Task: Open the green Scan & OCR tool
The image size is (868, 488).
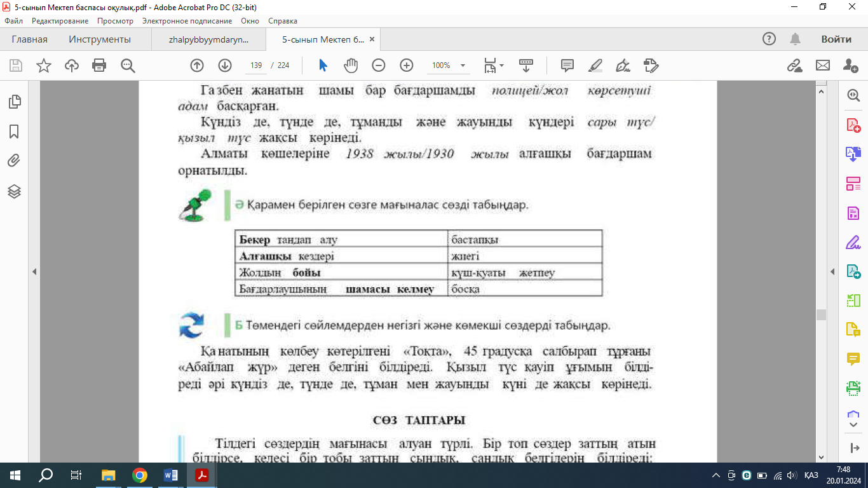Action: point(853,388)
